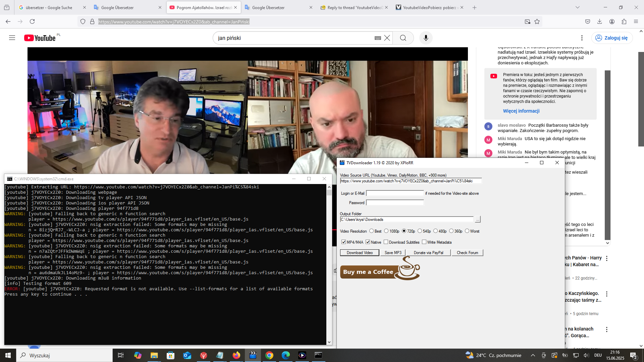Click the Firefox bookmark star icon

537,21
